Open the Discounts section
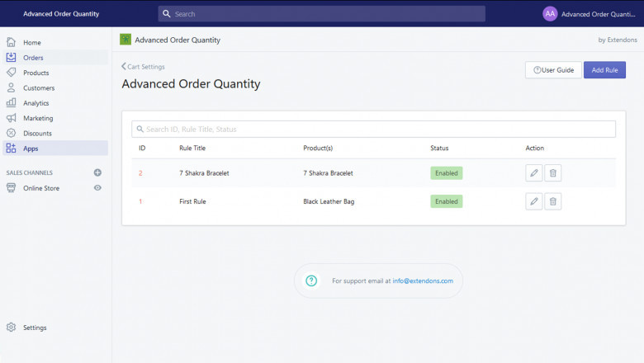 [37, 134]
